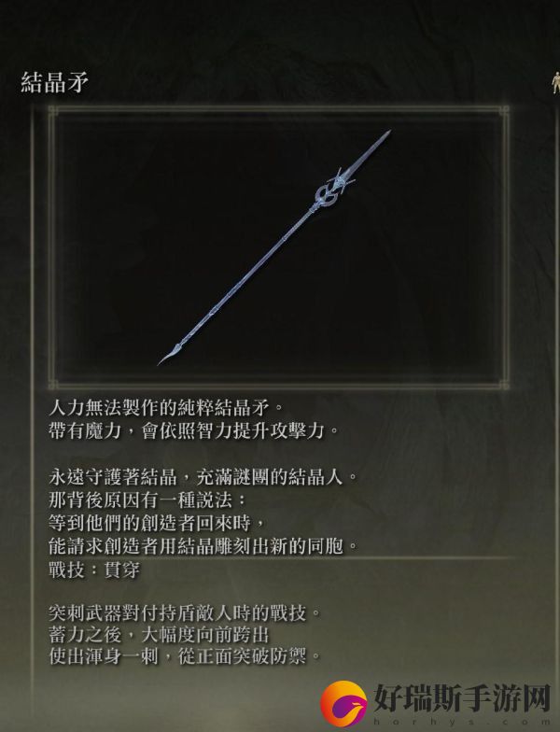Click the top-right corner ornament of the image frame
This screenshot has height=732, width=560.
pos(503,111)
